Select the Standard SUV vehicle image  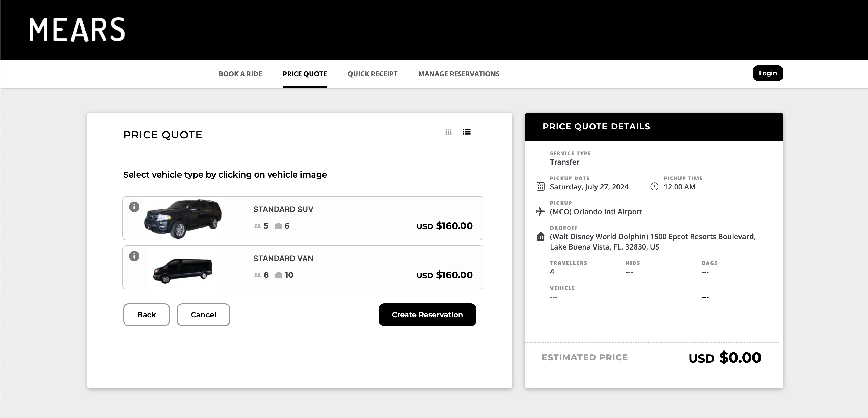click(x=183, y=219)
